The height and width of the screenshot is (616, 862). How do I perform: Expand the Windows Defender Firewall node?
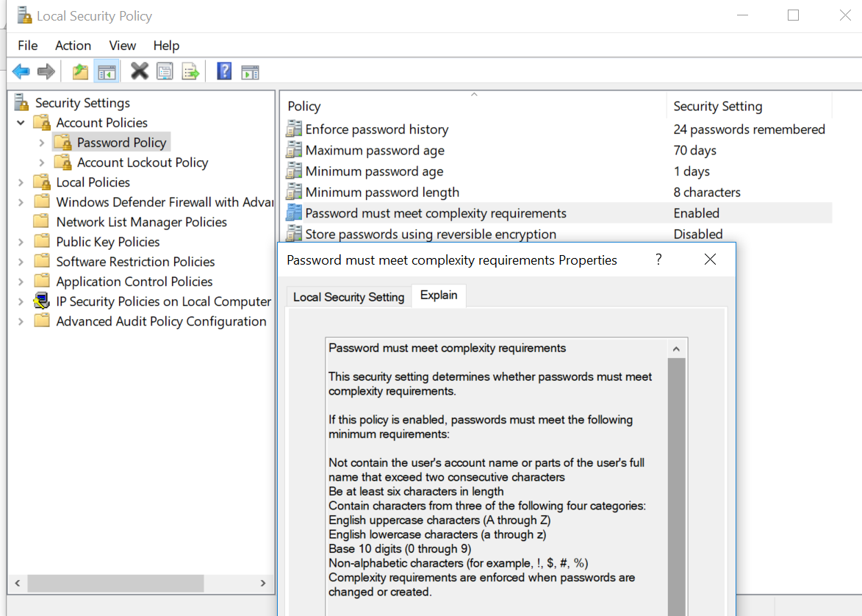(x=21, y=202)
